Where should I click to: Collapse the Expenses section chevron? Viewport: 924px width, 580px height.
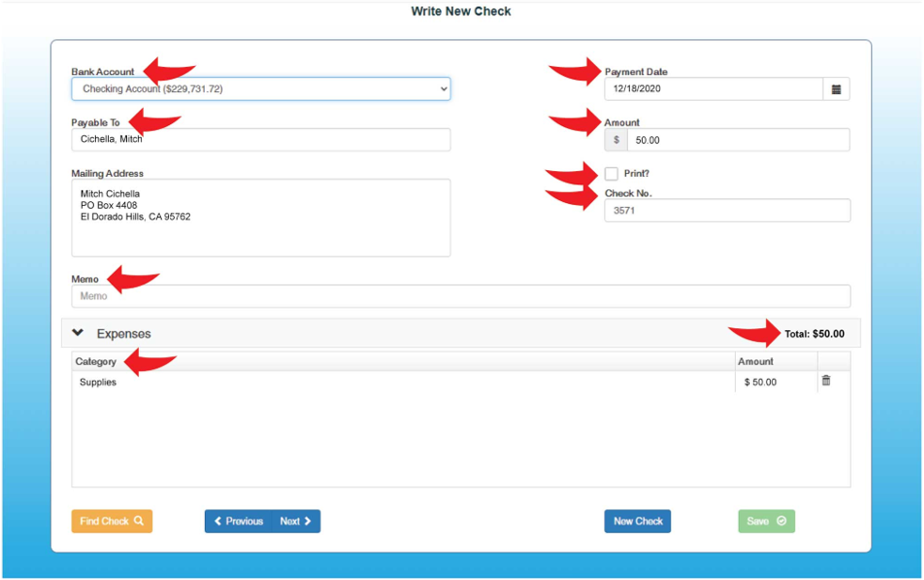78,334
